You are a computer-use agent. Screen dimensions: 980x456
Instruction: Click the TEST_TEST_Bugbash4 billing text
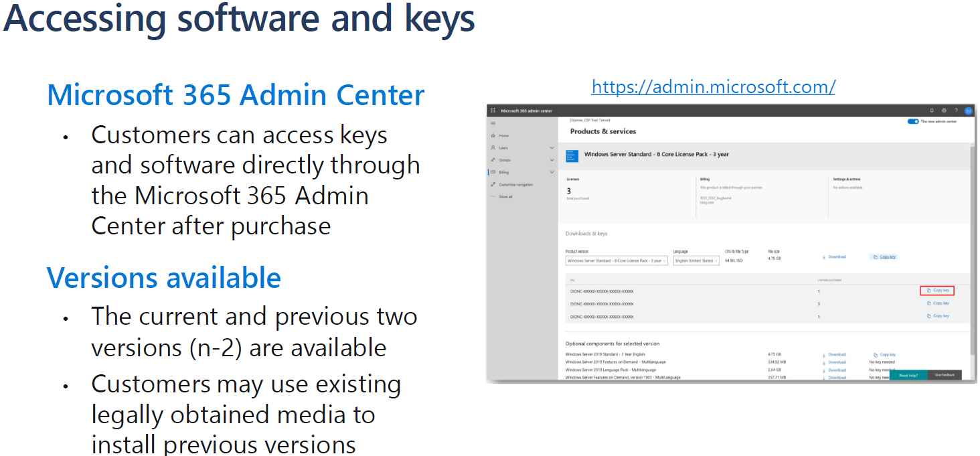click(x=716, y=198)
